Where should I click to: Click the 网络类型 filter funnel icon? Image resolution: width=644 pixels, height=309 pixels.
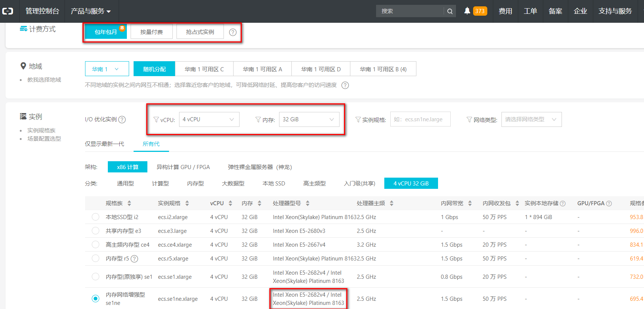(x=469, y=120)
